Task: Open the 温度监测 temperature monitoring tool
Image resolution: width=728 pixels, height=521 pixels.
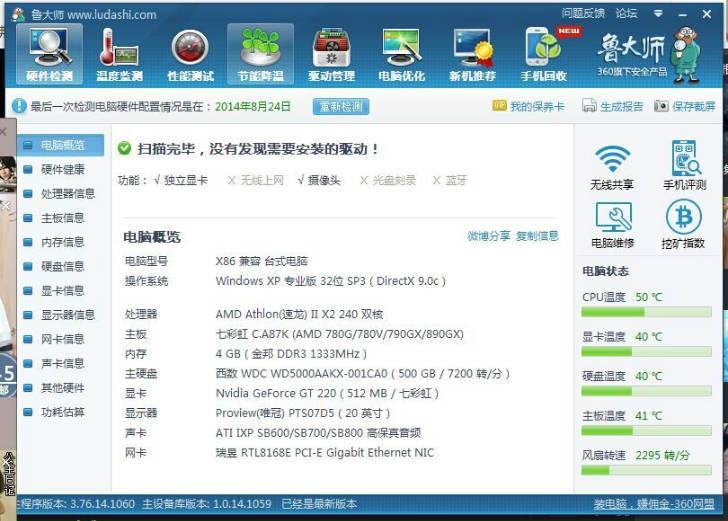Action: coord(119,55)
